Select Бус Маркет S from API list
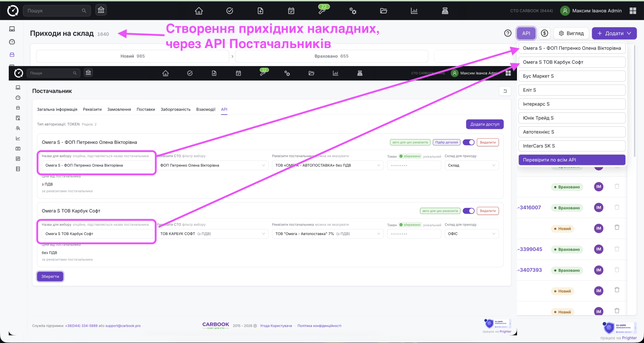Image resolution: width=644 pixels, height=343 pixels. point(572,76)
